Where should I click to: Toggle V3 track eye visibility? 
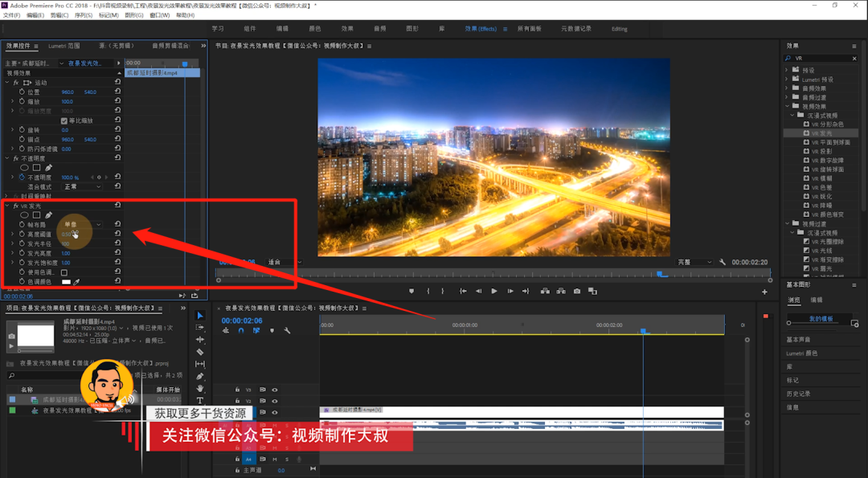pos(275,390)
